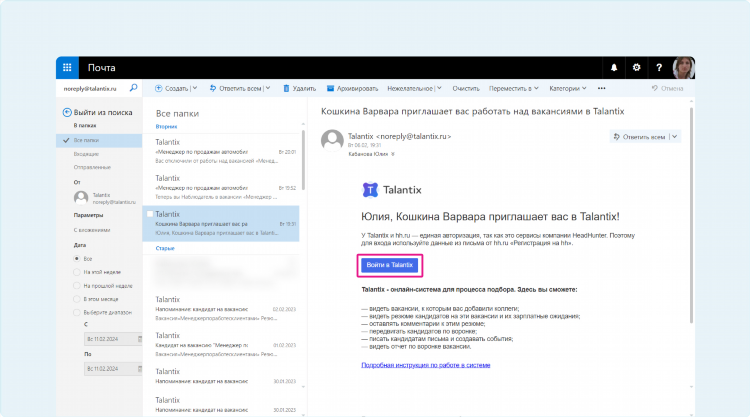Select the В этом месяце radio button
750x417 pixels.
pyautogui.click(x=77, y=299)
